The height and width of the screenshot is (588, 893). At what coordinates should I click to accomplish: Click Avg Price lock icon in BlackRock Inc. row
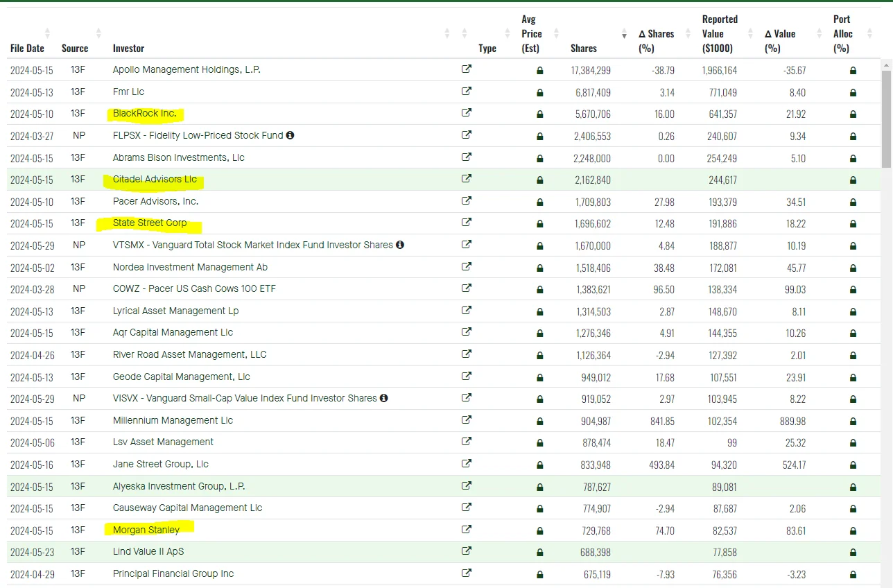(x=540, y=114)
